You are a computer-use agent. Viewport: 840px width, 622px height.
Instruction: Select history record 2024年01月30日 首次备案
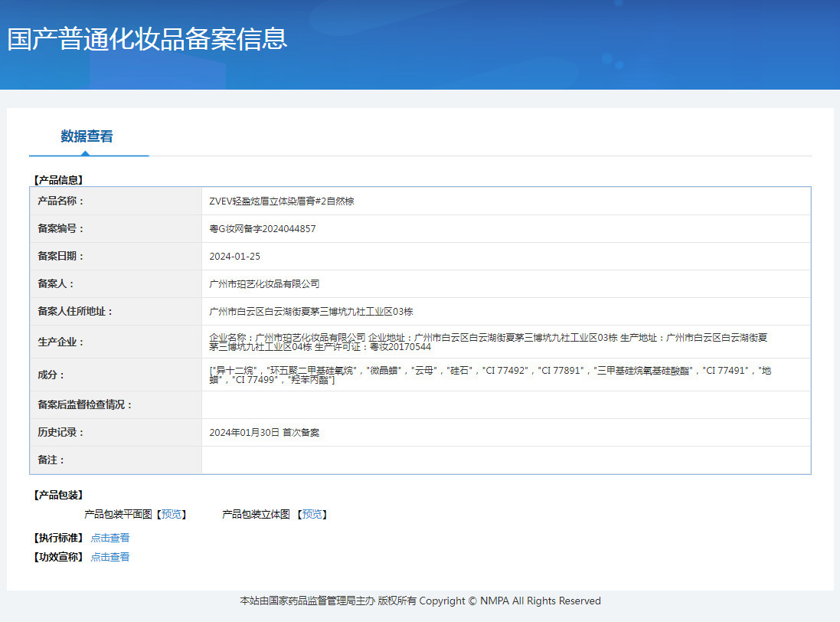(x=264, y=433)
